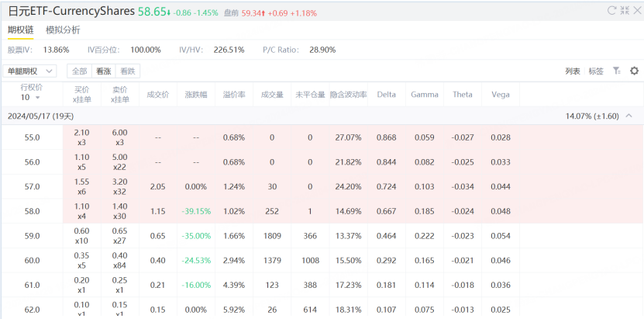Click the 股票IV 13.86% value
Image resolution: width=644 pixels, height=319 pixels.
pos(56,50)
